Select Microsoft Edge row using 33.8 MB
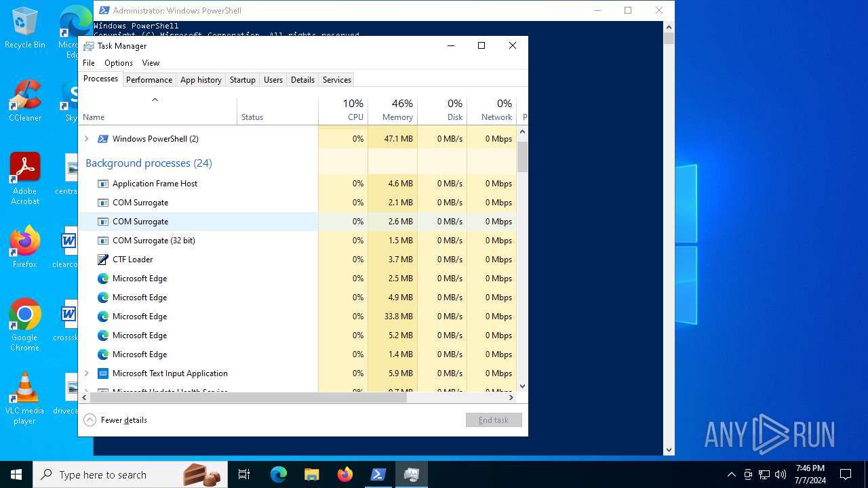The width and height of the screenshot is (868, 488). 298,317
